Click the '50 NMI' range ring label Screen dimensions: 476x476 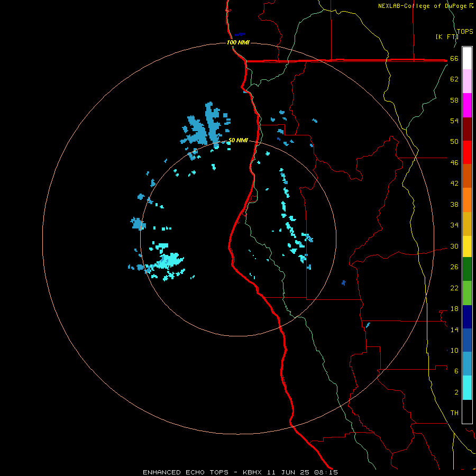tap(238, 140)
